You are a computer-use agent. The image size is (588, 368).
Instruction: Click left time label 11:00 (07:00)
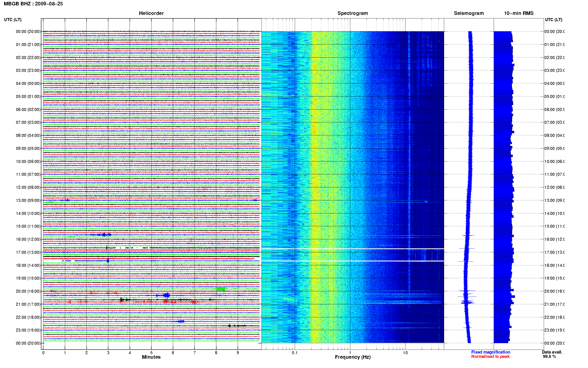pos(28,174)
